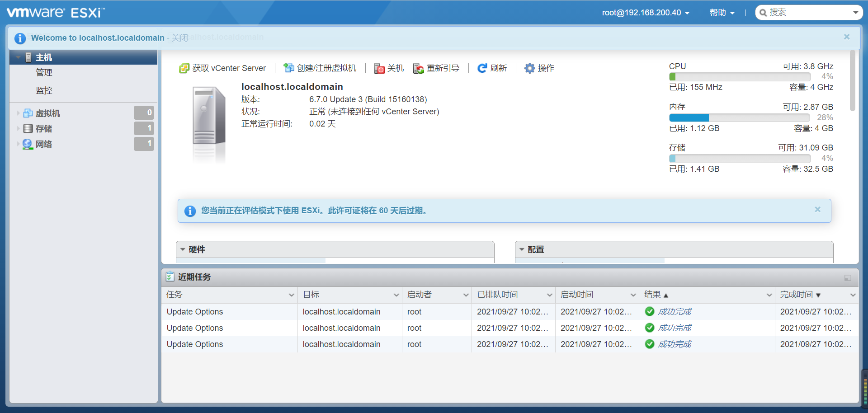Open 监控 under host
The height and width of the screenshot is (413, 868).
coord(44,90)
